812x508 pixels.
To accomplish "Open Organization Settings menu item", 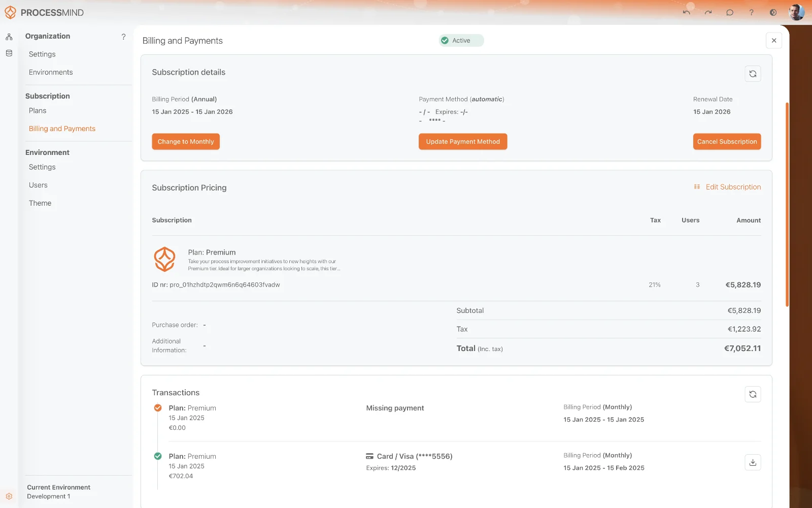I will (x=42, y=54).
